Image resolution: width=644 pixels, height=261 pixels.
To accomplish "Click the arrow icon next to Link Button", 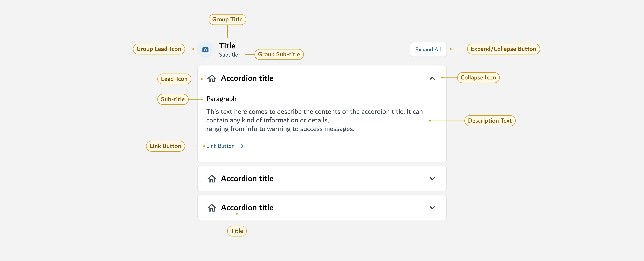I will [241, 146].
